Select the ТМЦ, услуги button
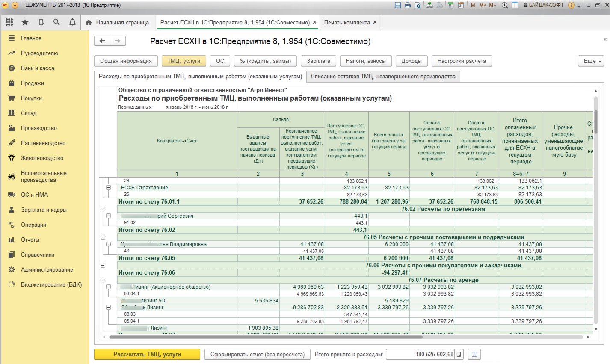 [184, 61]
